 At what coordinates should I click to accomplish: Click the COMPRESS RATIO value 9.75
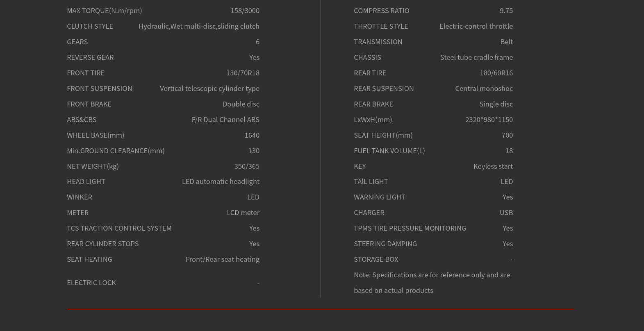pos(506,11)
